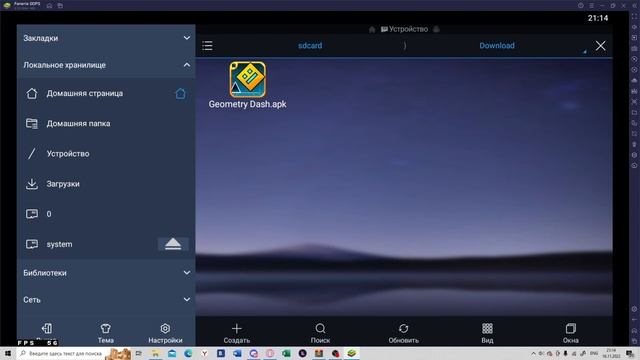Viewport: 640px width, 360px height.
Task: Open Excel from taskbar
Action: pyautogui.click(x=286, y=353)
